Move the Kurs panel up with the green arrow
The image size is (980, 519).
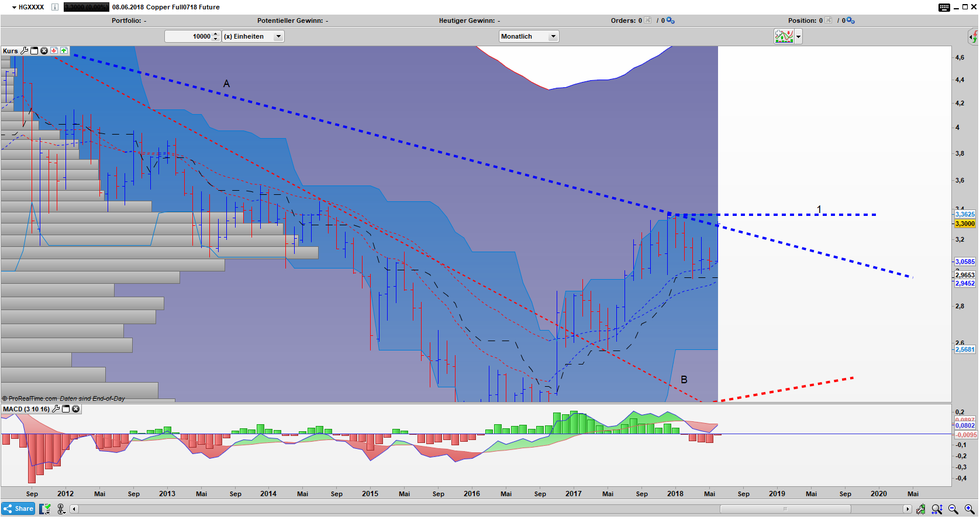(x=64, y=51)
